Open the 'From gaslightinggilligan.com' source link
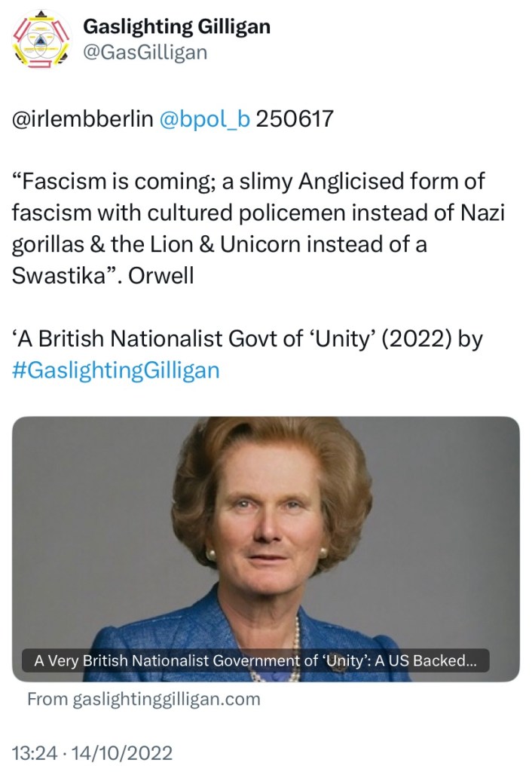The width and height of the screenshot is (532, 772). tap(144, 699)
